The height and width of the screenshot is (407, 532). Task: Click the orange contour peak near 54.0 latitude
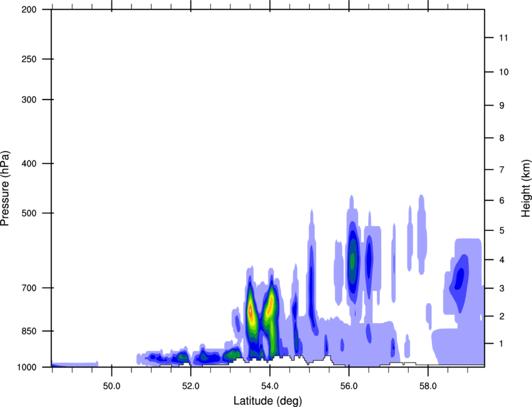(270, 306)
